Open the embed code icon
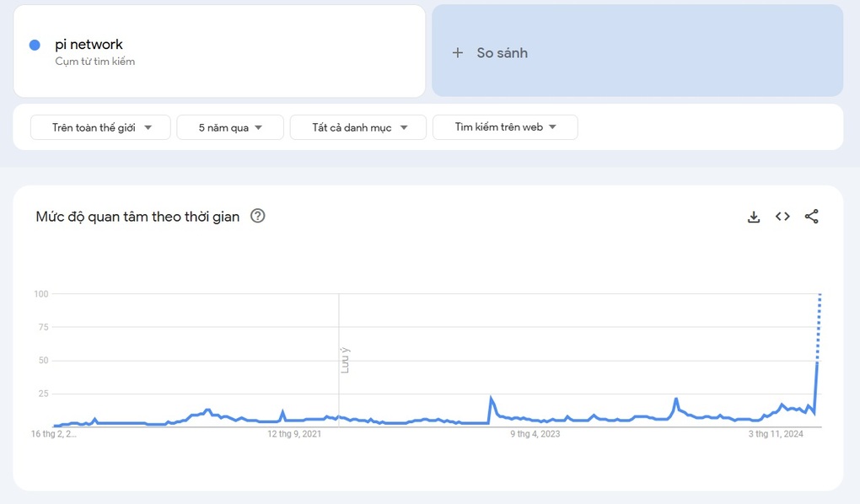The image size is (860, 504). 782,217
